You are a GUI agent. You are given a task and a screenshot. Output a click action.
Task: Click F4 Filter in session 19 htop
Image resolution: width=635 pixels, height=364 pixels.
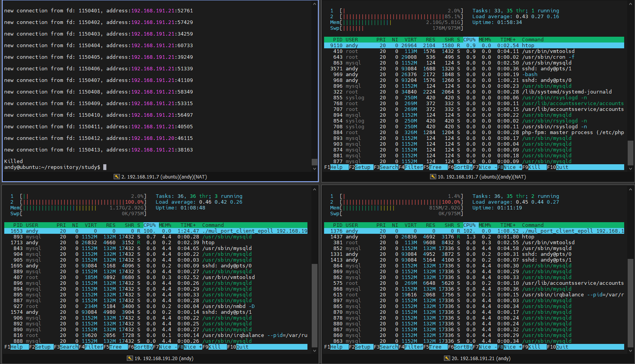(x=91, y=347)
